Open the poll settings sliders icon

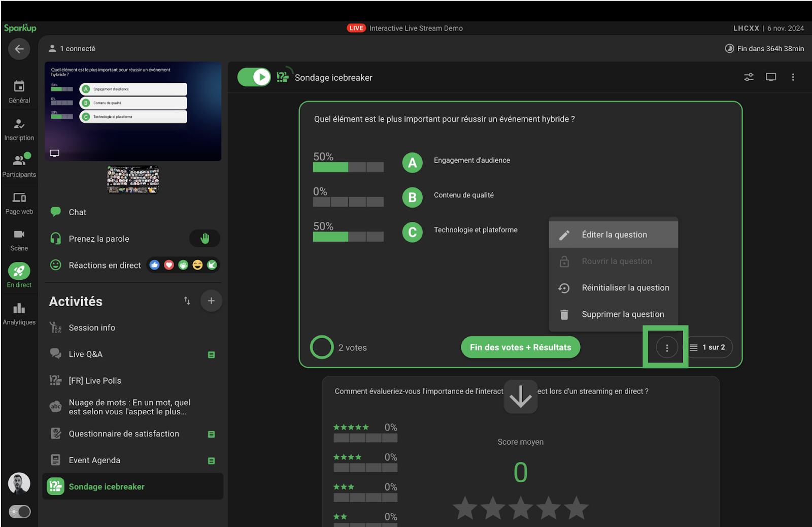pyautogui.click(x=749, y=77)
